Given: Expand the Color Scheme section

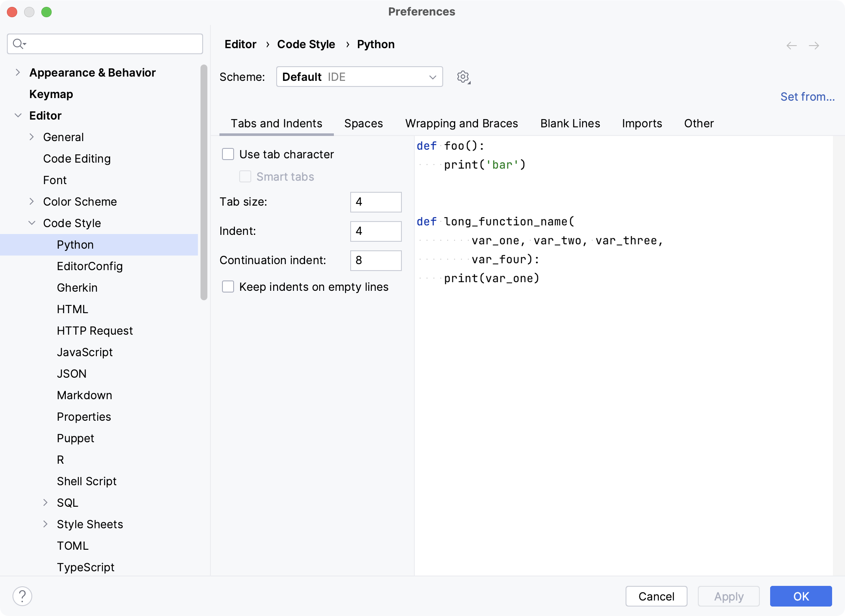Looking at the screenshot, I should pos(34,201).
